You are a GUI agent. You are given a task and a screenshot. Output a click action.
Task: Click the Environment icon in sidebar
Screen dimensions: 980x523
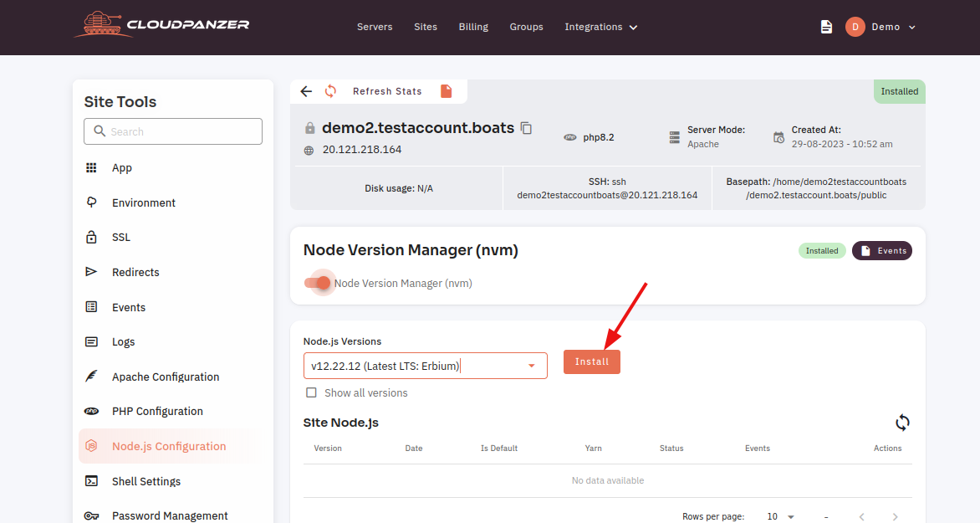click(x=91, y=202)
